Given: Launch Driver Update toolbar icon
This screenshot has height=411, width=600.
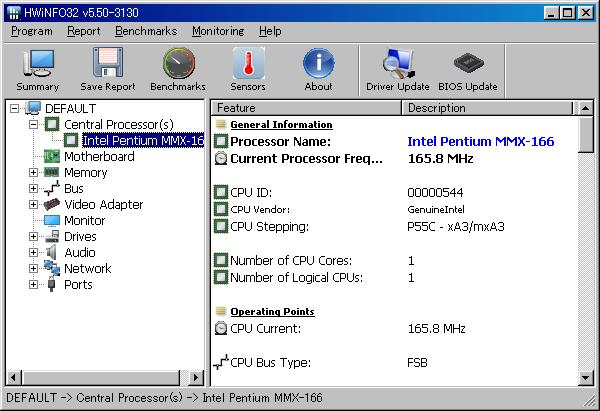Looking at the screenshot, I should point(398,63).
